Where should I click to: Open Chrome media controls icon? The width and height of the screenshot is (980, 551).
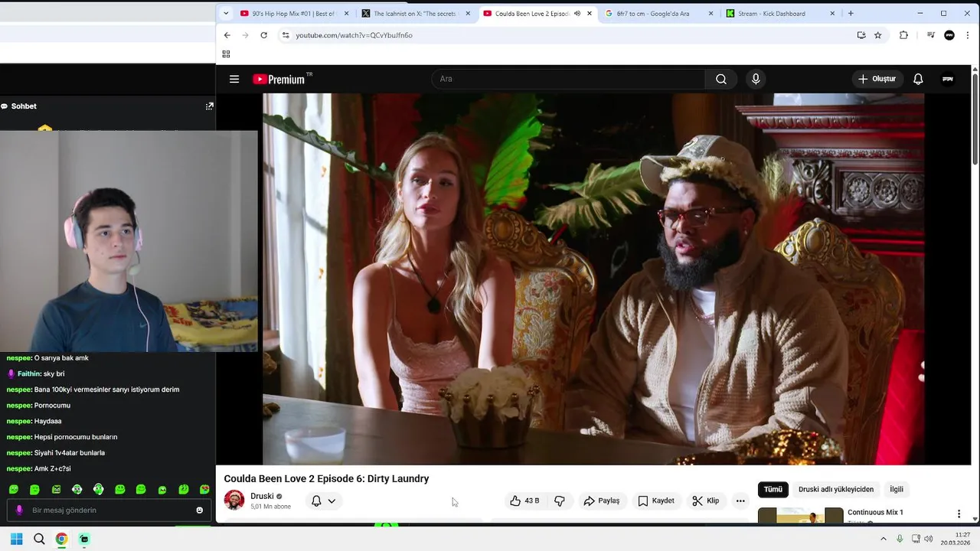(x=931, y=35)
